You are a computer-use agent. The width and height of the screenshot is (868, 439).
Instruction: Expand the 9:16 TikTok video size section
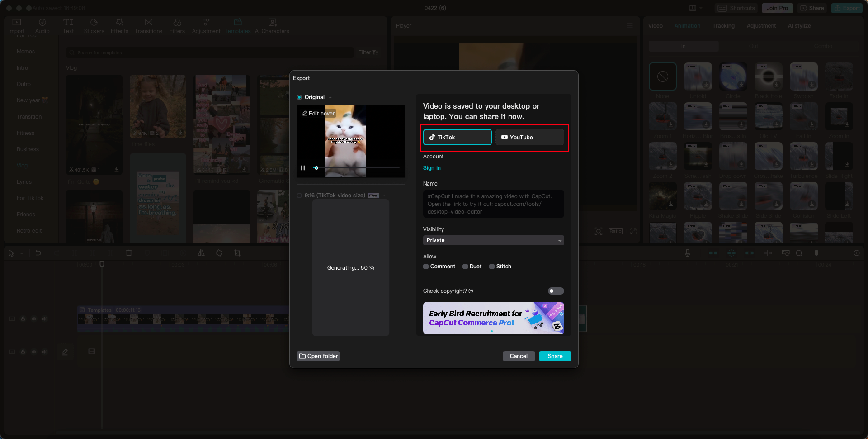(x=384, y=196)
